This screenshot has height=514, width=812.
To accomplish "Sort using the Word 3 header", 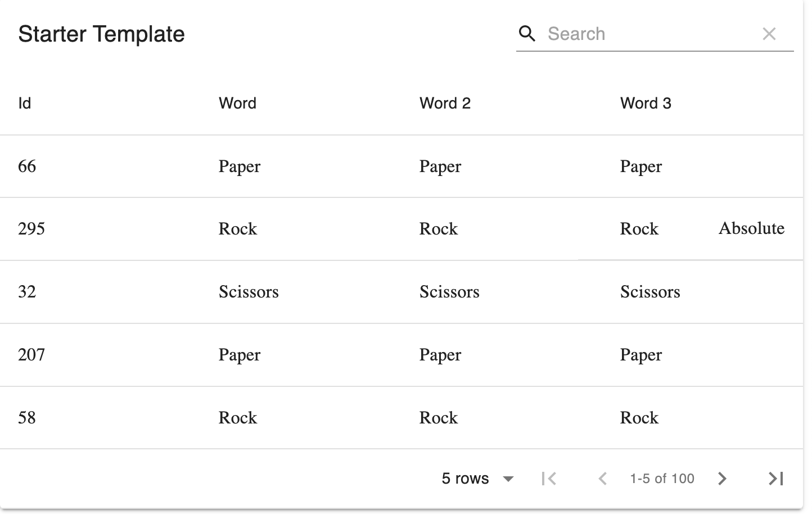I will [646, 103].
